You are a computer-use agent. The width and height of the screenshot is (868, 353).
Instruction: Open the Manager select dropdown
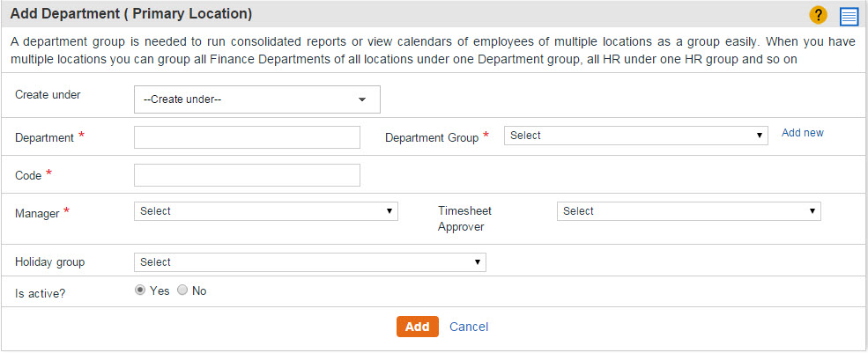(x=266, y=211)
